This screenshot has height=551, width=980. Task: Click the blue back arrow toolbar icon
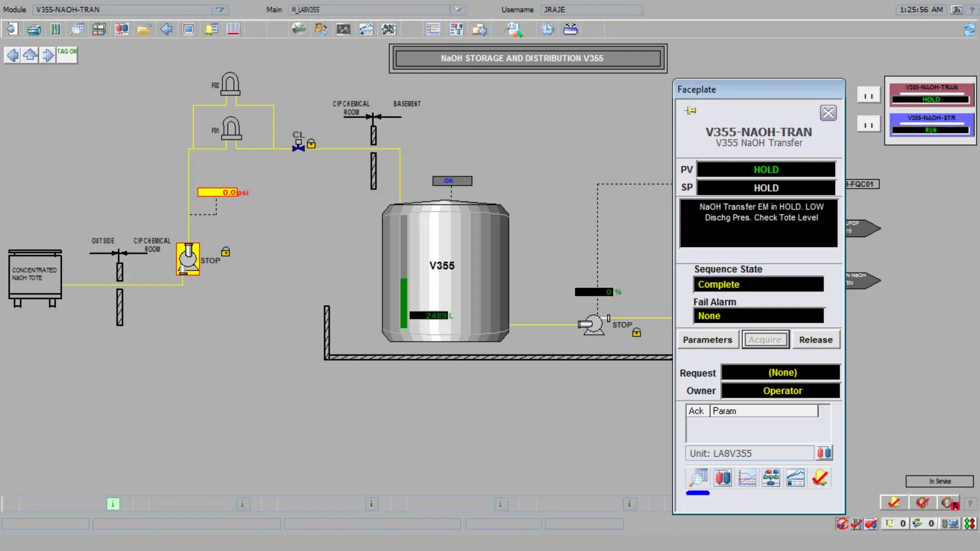[166, 29]
